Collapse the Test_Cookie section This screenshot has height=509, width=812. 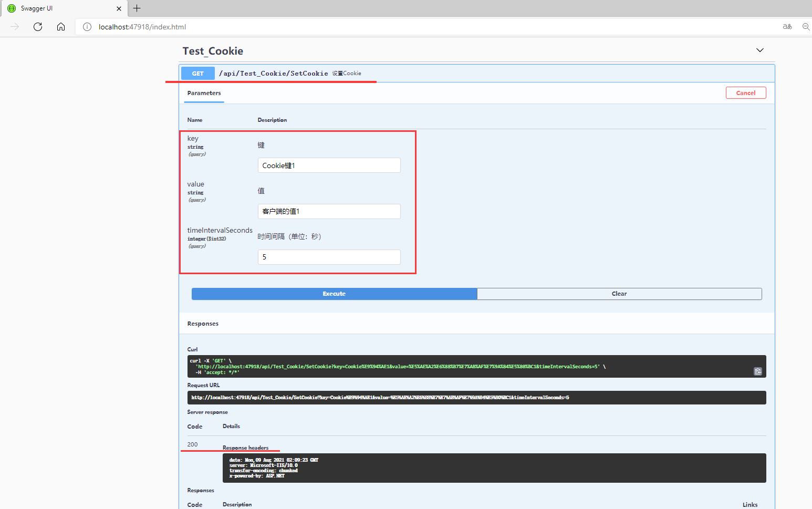click(760, 50)
